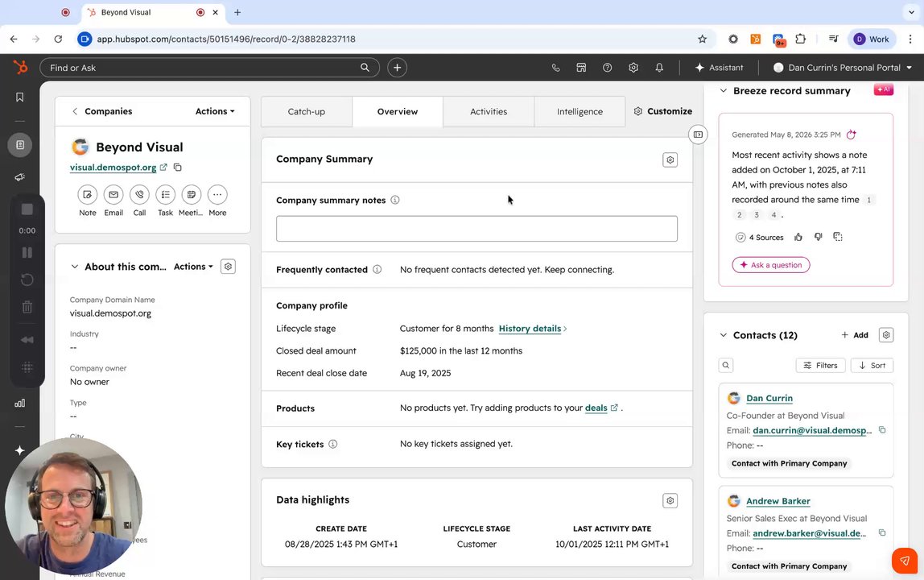This screenshot has width=924, height=580.
Task: Click the search icon in Contacts card
Action: (725, 365)
